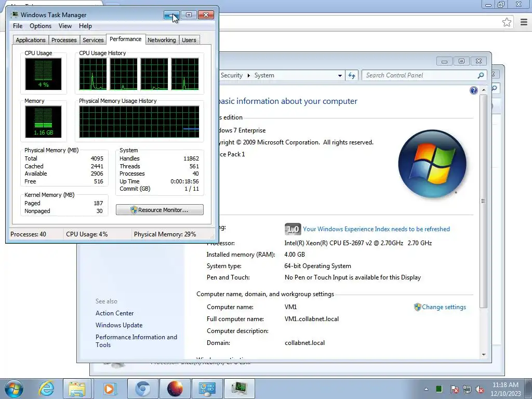
Task: Open Action Center flag in system tray
Action: (454, 389)
